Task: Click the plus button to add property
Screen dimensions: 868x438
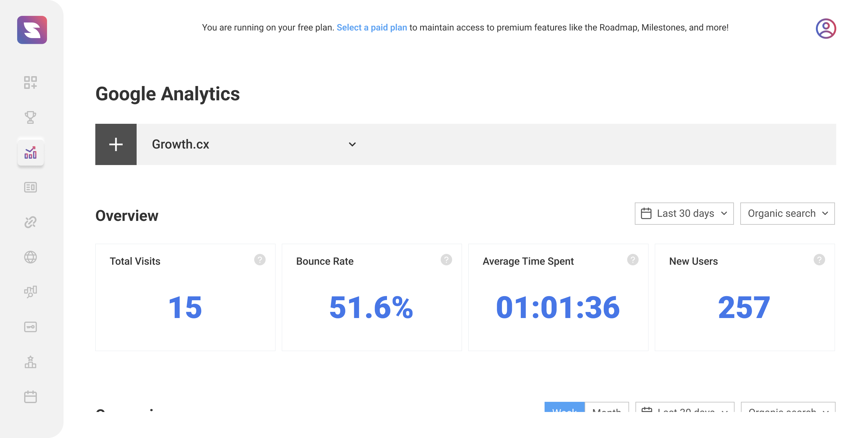Action: (x=116, y=144)
